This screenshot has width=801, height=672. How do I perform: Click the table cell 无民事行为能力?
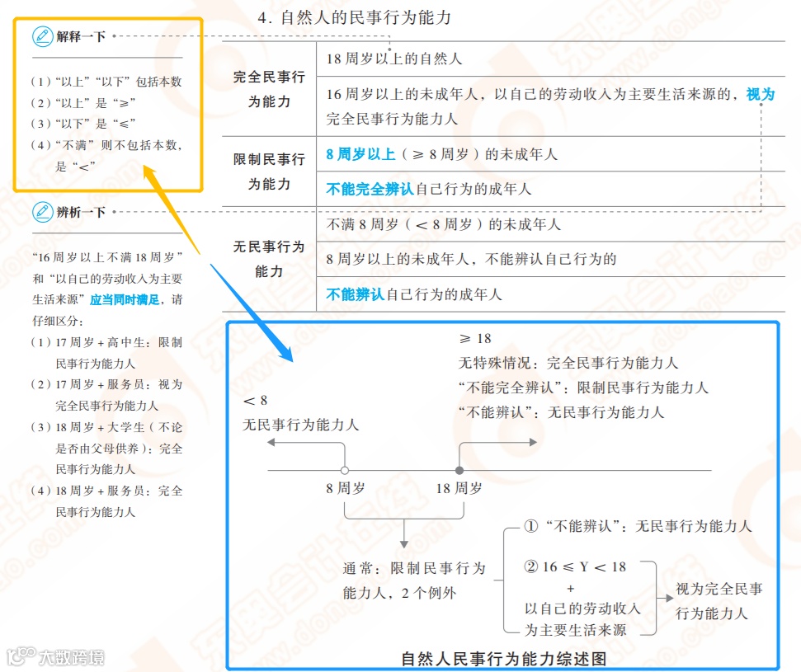(269, 259)
